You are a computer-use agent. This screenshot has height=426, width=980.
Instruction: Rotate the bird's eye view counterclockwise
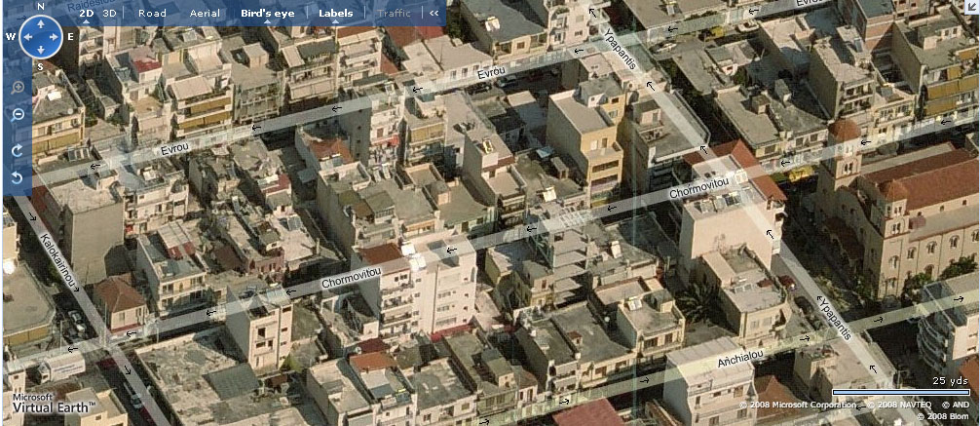[18, 177]
